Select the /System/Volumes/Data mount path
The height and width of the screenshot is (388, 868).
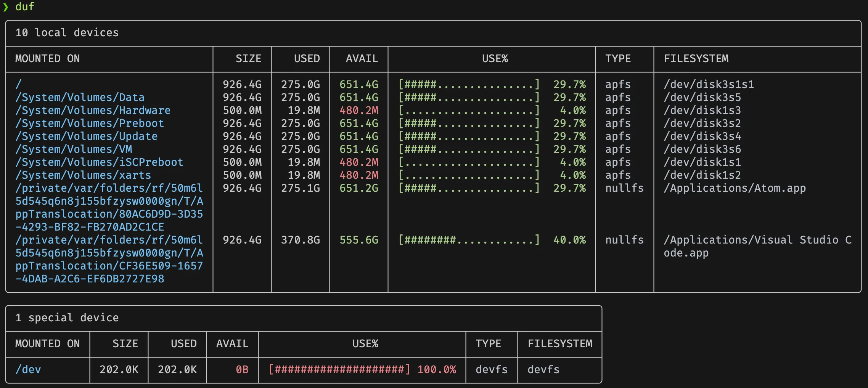pos(80,98)
